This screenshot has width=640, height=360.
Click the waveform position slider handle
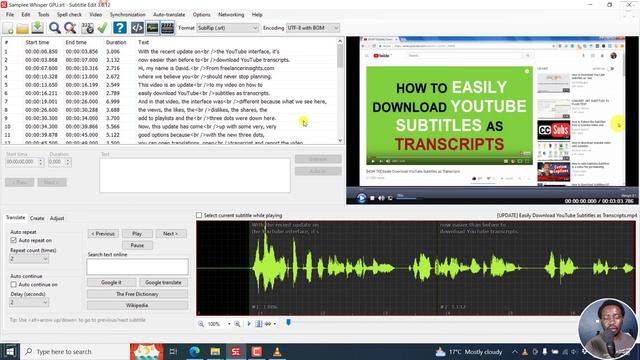289,323
